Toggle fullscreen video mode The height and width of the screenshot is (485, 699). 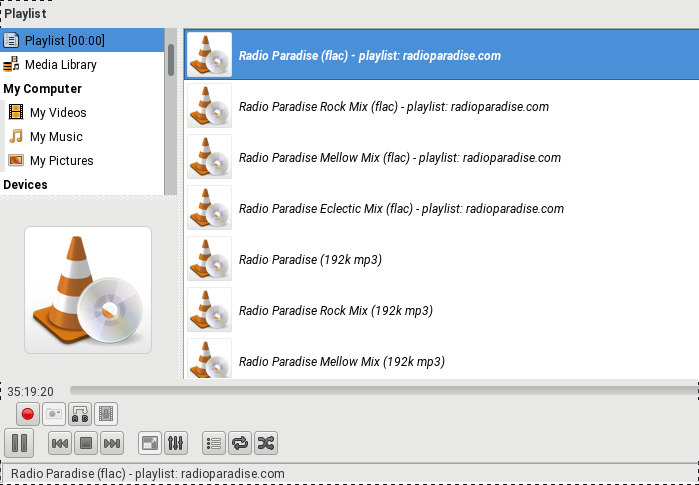[150, 443]
